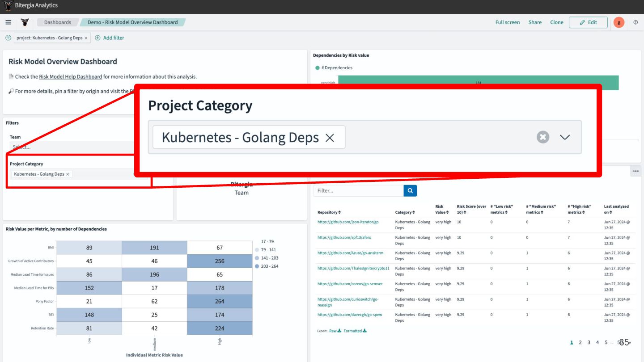Image resolution: width=644 pixels, height=362 pixels.
Task: Sort by # "Medium risk" metrics column
Action: point(541,209)
